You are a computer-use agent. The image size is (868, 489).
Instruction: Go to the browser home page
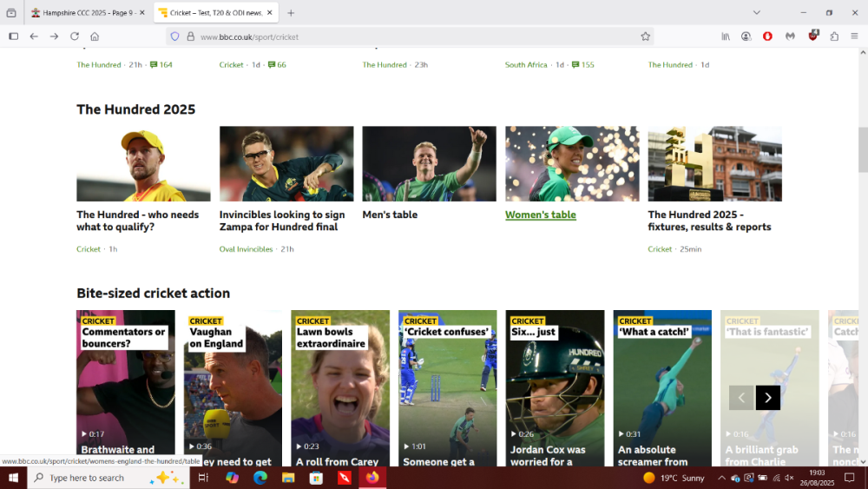(95, 36)
